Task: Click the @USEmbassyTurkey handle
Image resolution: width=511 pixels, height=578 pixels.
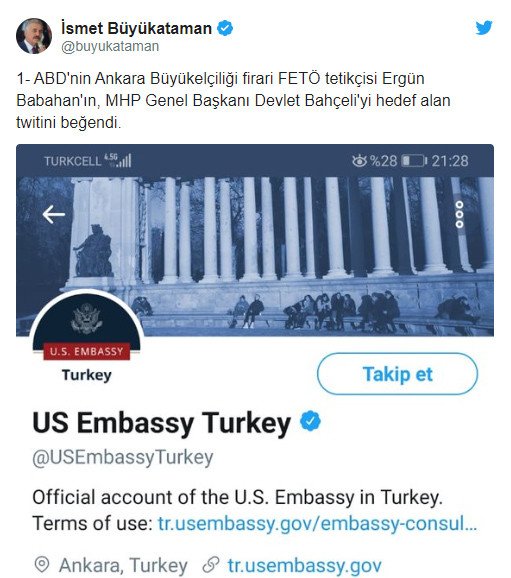Action: pos(123,457)
